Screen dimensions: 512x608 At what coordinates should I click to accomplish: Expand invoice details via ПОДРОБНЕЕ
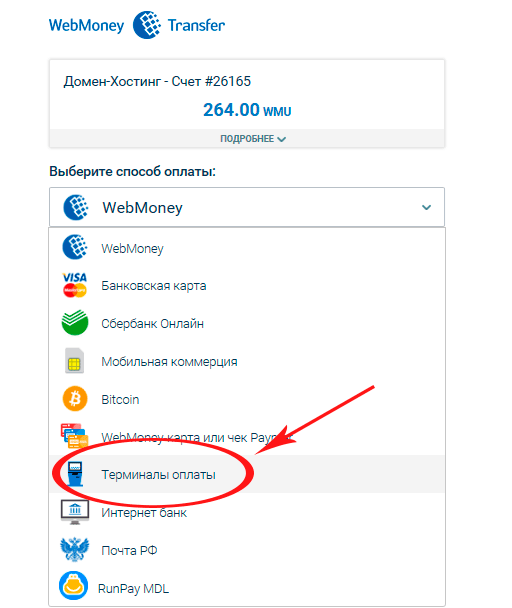click(253, 138)
